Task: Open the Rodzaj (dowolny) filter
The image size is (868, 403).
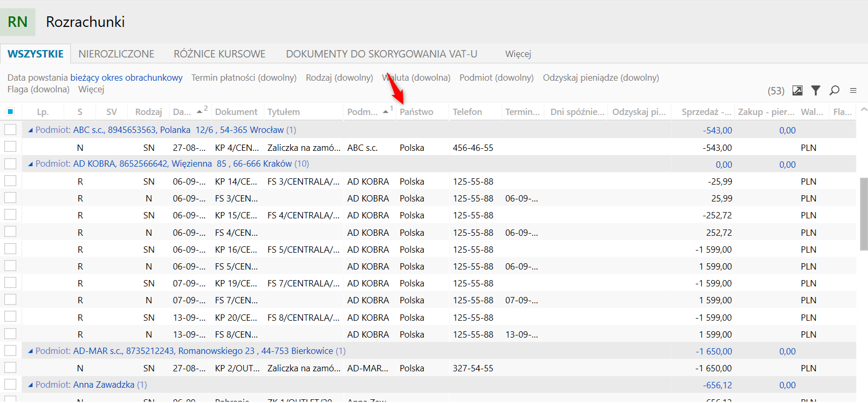Action: pyautogui.click(x=339, y=78)
